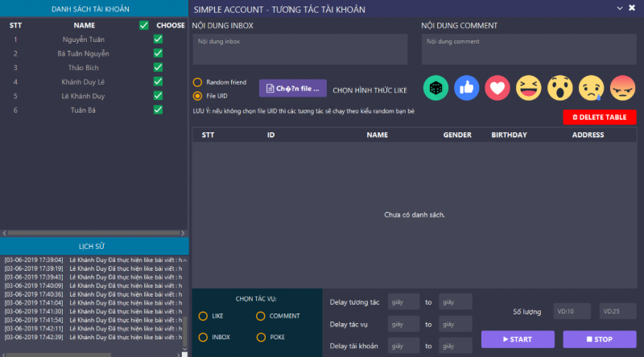644x357 pixels.
Task: Click the START button
Action: click(518, 339)
